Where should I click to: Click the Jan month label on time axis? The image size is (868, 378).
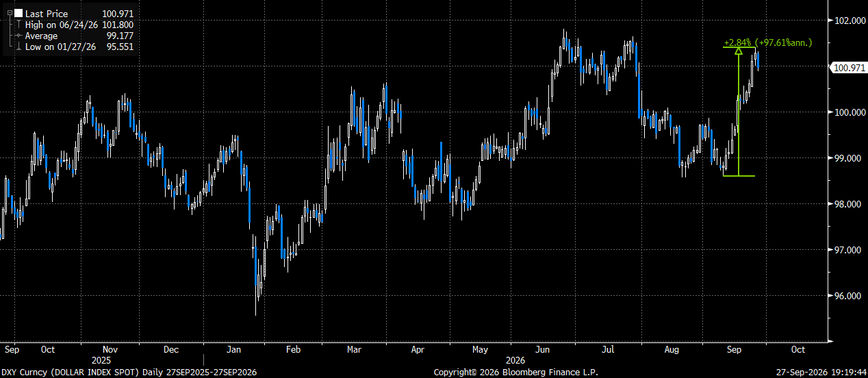point(233,349)
